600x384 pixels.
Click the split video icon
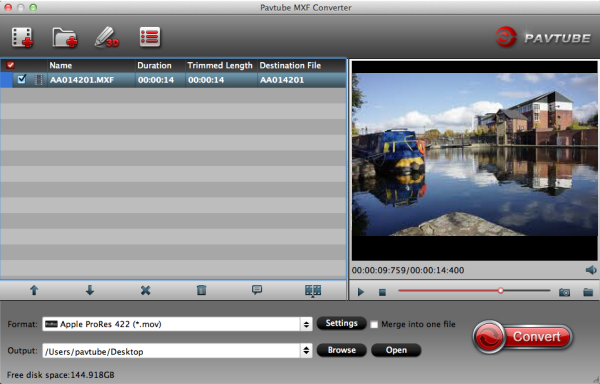click(313, 291)
